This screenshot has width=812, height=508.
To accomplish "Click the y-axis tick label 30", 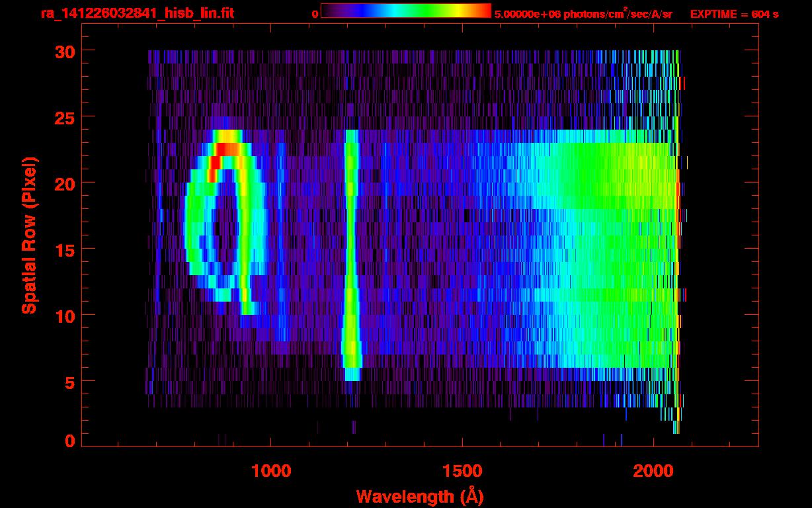I will pos(63,51).
